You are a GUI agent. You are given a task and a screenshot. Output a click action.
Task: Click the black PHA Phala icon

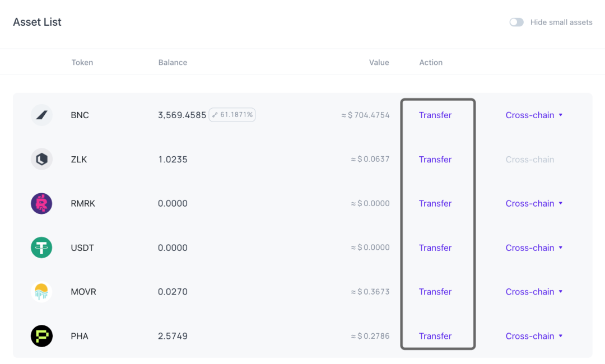[41, 335]
